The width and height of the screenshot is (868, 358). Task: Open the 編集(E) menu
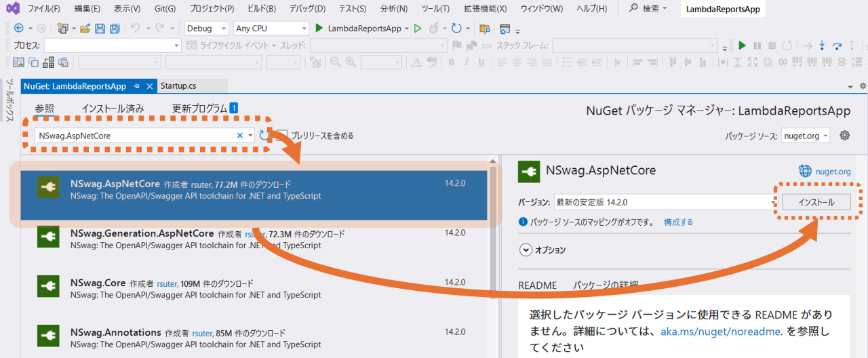click(87, 9)
